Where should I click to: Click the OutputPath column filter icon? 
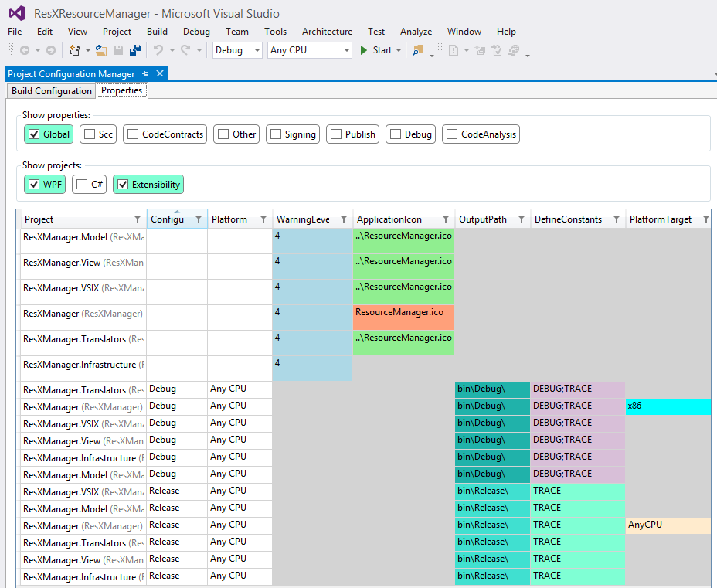point(522,219)
